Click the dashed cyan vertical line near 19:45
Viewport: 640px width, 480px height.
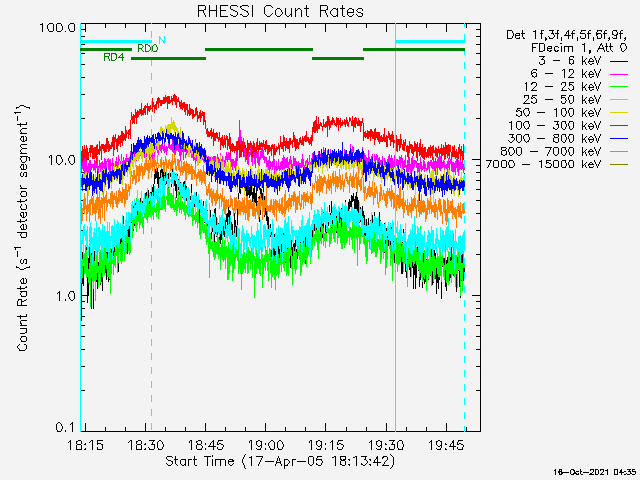pos(464,227)
